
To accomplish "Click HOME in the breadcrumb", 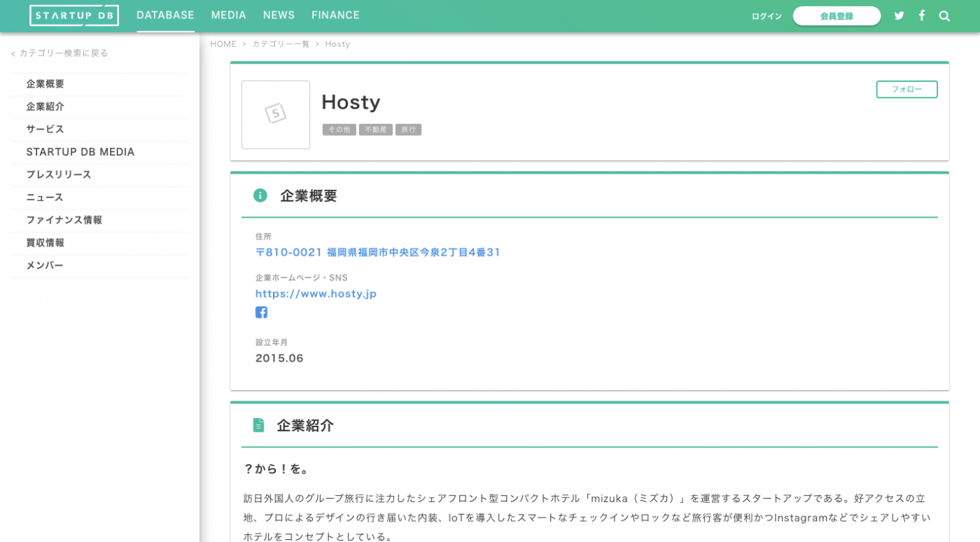I will click(x=223, y=44).
